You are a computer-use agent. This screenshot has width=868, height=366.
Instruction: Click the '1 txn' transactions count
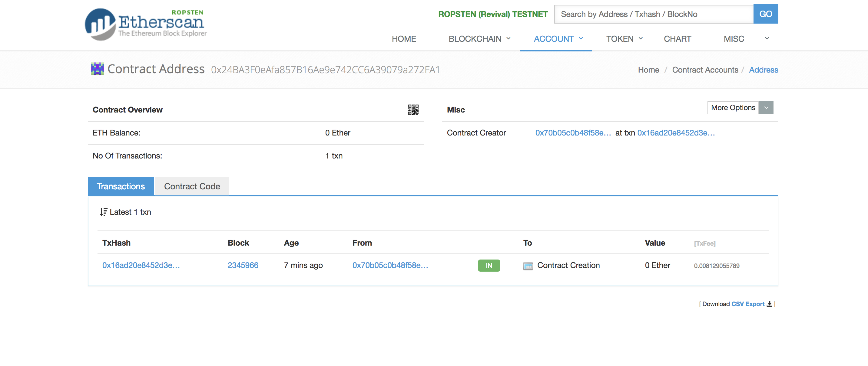pos(334,156)
